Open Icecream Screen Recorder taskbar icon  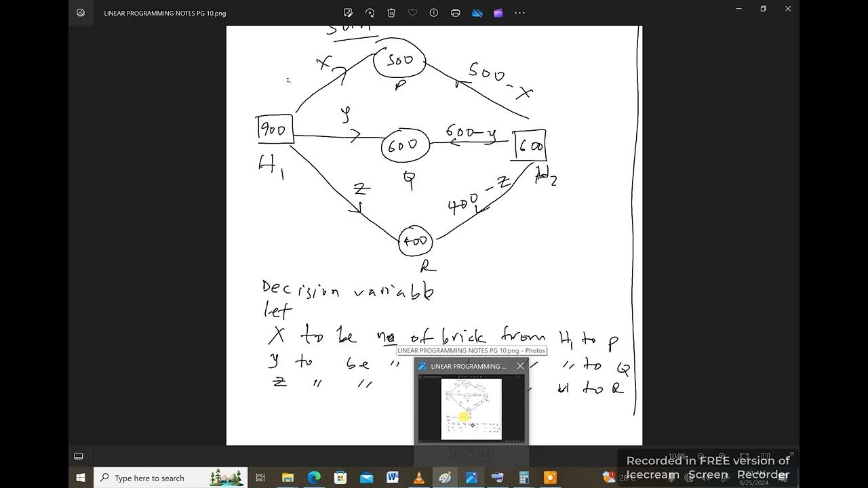pyautogui.click(x=550, y=478)
